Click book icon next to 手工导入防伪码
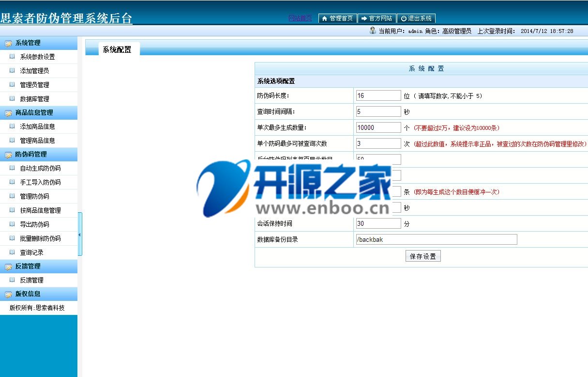 12,182
